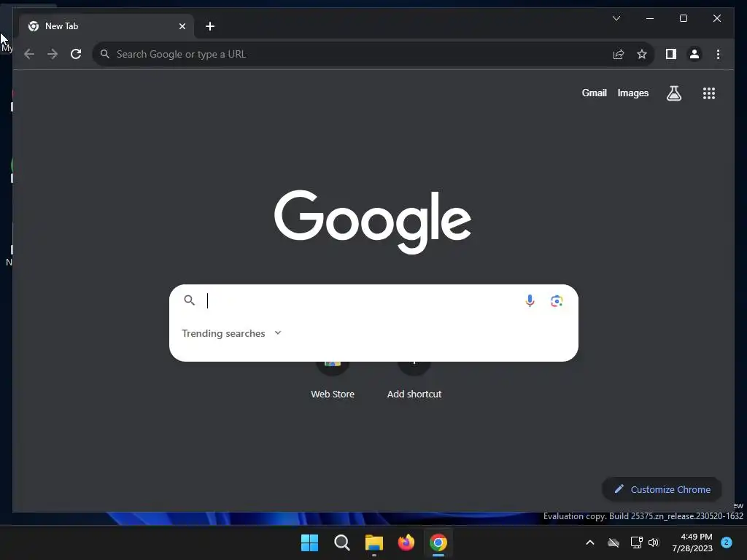Click the OneDrive tray icon
The height and width of the screenshot is (560, 747).
coord(614,542)
